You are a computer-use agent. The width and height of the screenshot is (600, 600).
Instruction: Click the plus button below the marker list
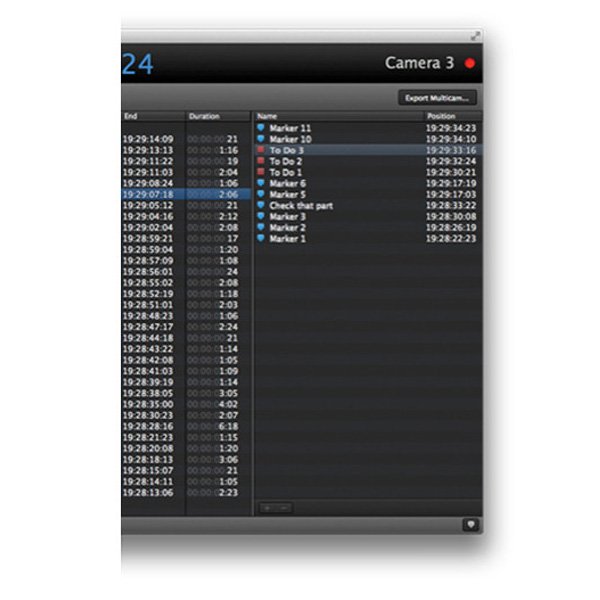(x=267, y=509)
